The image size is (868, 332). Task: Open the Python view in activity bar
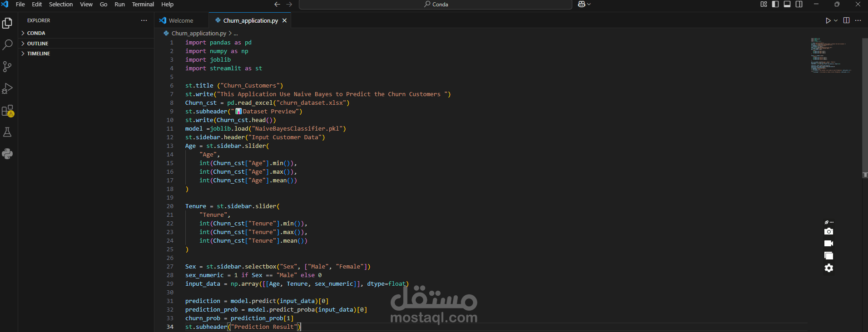coord(7,154)
